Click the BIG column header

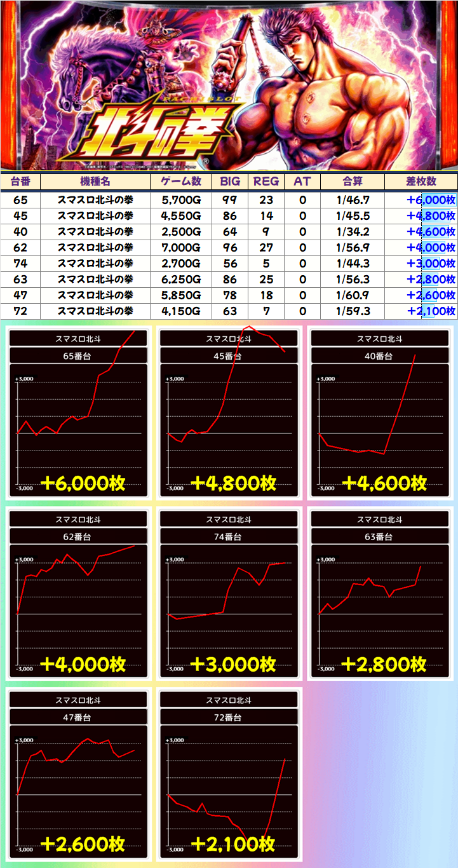tap(230, 181)
